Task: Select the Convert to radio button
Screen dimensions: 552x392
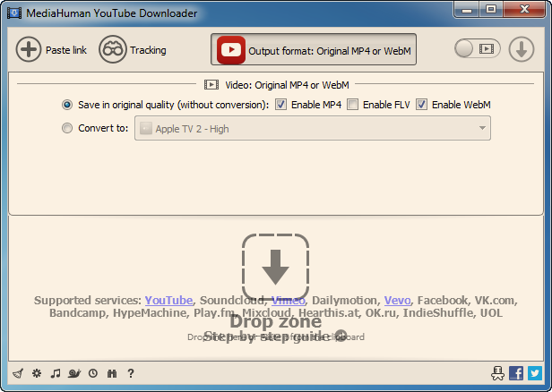Action: click(x=67, y=128)
